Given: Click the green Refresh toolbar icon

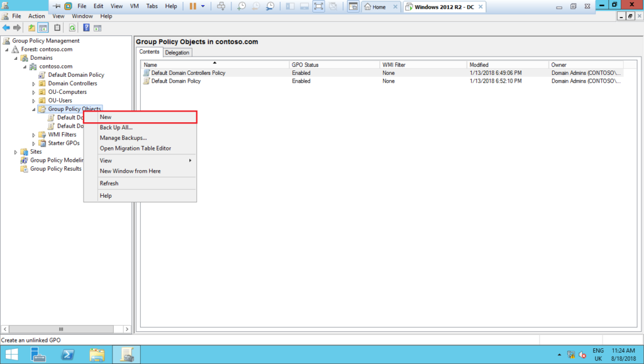Looking at the screenshot, I should [72, 28].
